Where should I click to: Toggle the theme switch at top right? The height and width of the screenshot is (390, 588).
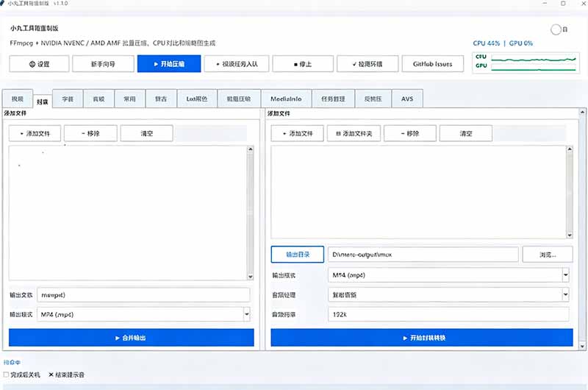[556, 29]
